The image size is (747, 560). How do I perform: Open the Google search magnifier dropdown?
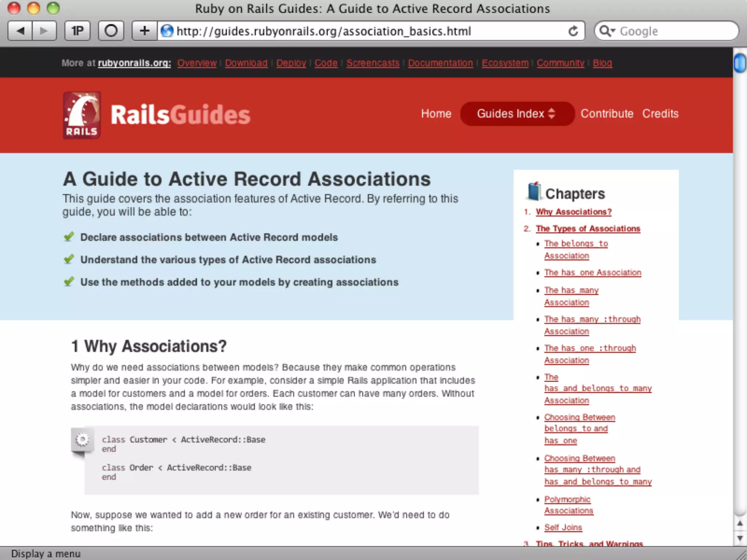(607, 31)
